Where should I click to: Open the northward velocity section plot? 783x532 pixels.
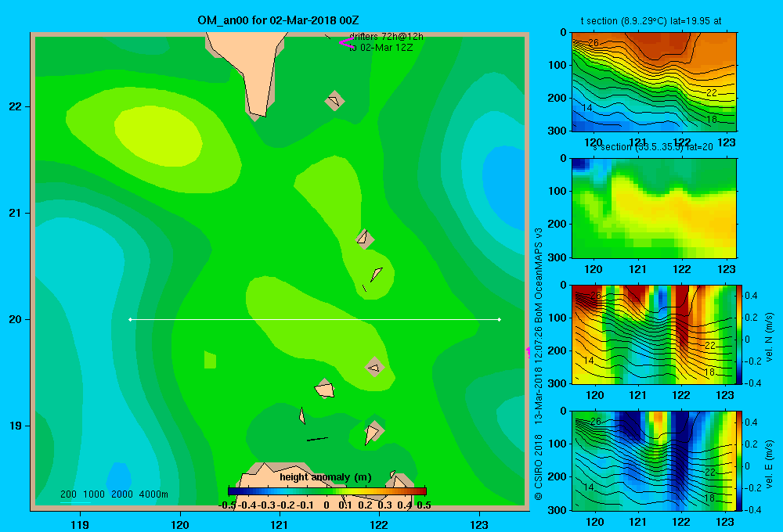click(654, 334)
